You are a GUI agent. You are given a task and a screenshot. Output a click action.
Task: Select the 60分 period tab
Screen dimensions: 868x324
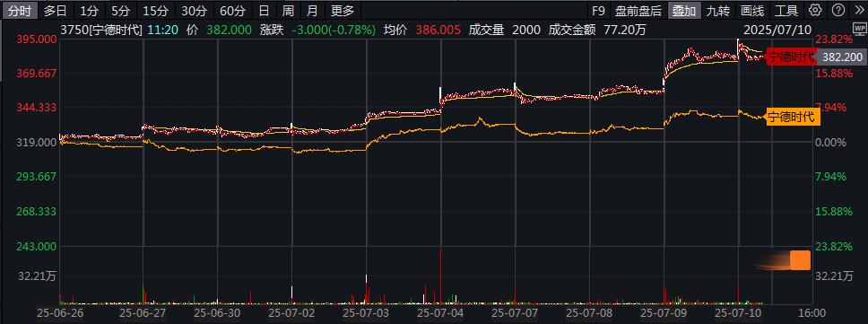232,10
